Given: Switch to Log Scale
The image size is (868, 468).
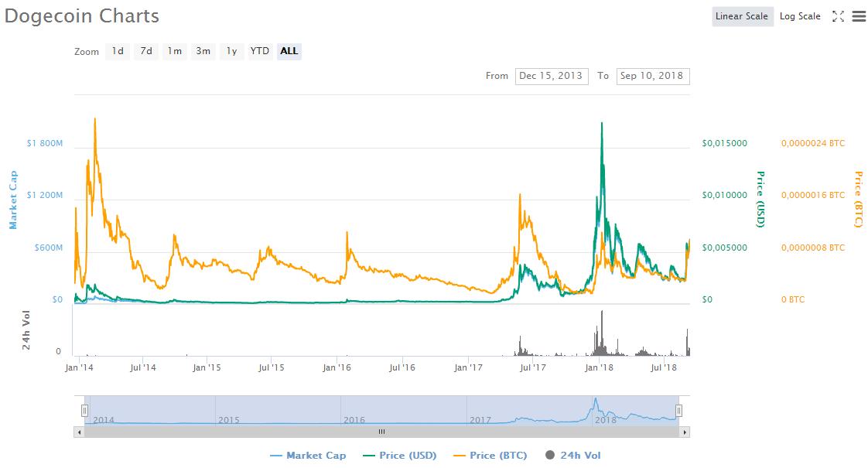Looking at the screenshot, I should (800, 16).
